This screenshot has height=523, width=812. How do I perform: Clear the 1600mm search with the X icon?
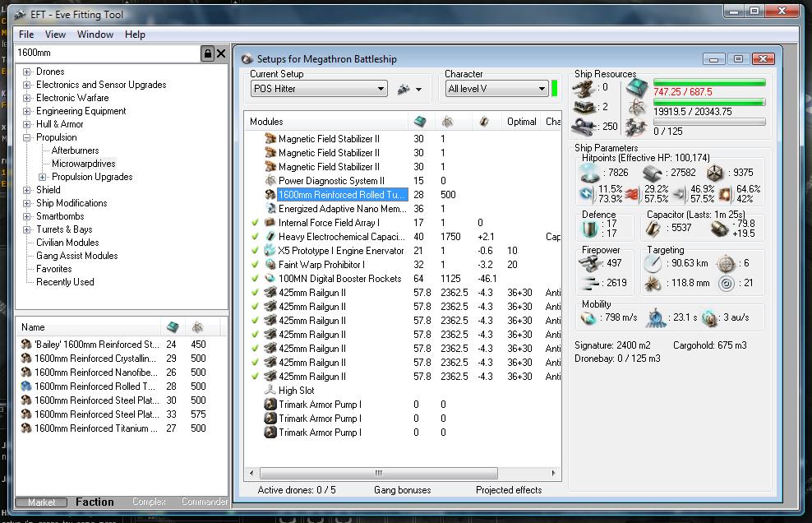(221, 53)
